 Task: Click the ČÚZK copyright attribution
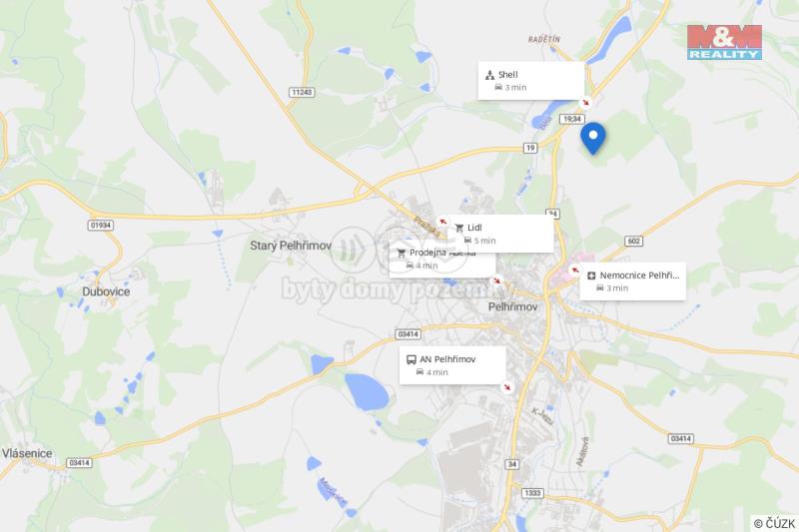tap(775, 523)
